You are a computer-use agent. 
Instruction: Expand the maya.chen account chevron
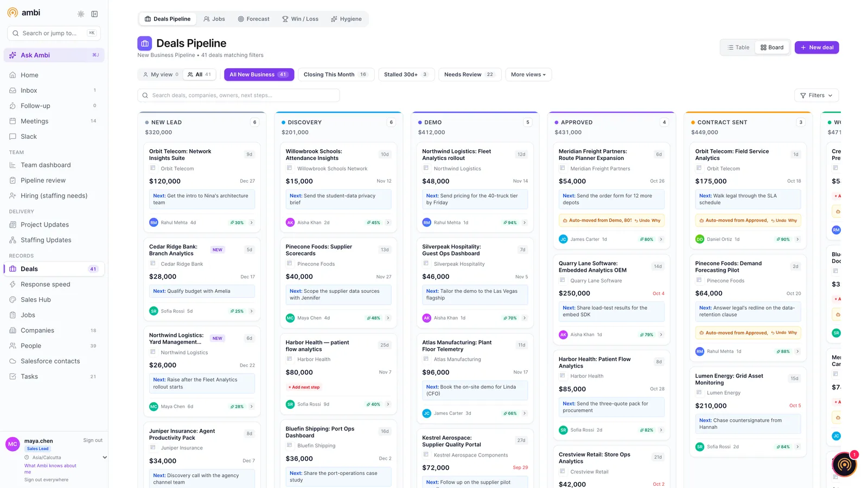(105, 458)
